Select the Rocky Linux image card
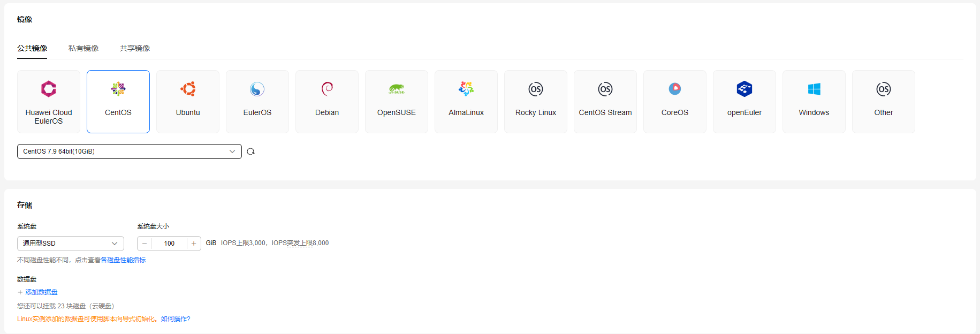 pyautogui.click(x=536, y=102)
